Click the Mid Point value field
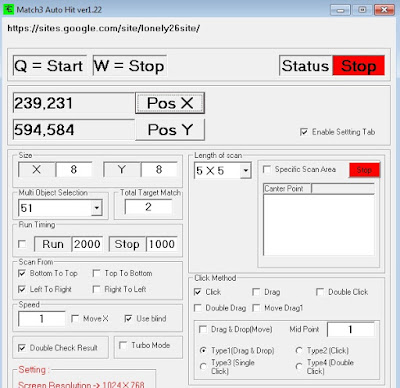400x388 pixels. (351, 330)
